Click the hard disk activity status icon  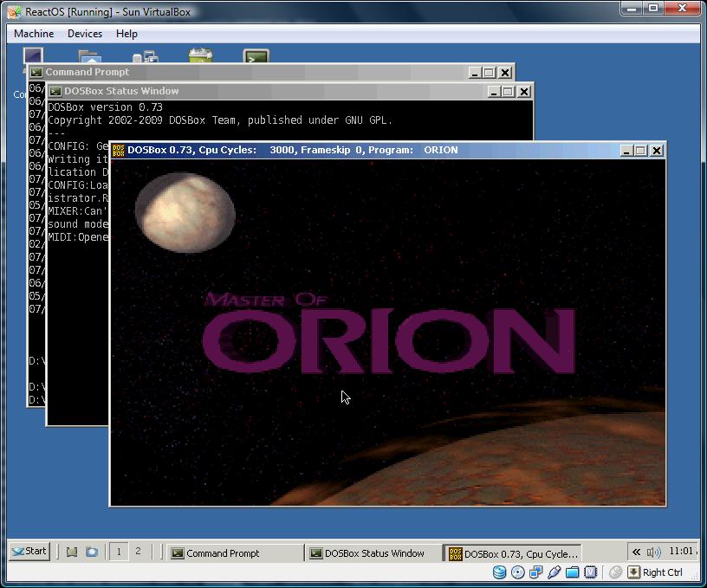click(500, 572)
